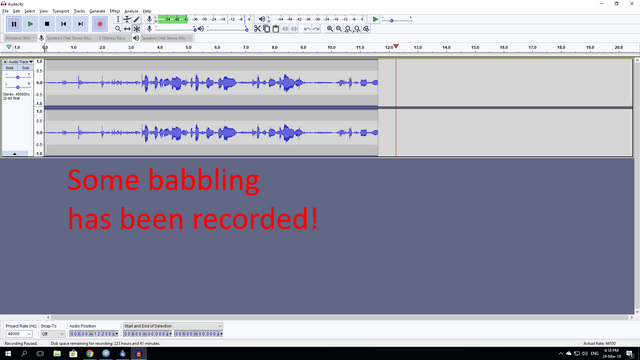Open the Transport menu
Viewport: 640px width, 360px height.
(61, 11)
